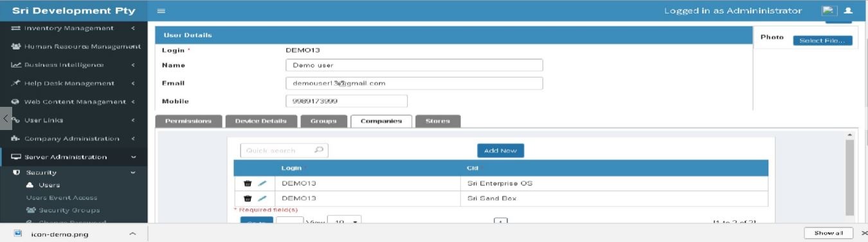
Task: Click Logged in as Administrator text
Action: tap(733, 10)
